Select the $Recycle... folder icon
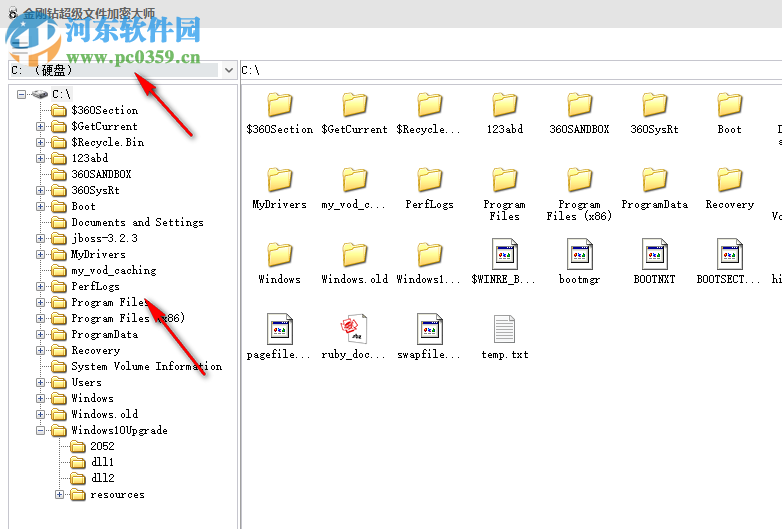The width and height of the screenshot is (782, 529). click(x=429, y=105)
